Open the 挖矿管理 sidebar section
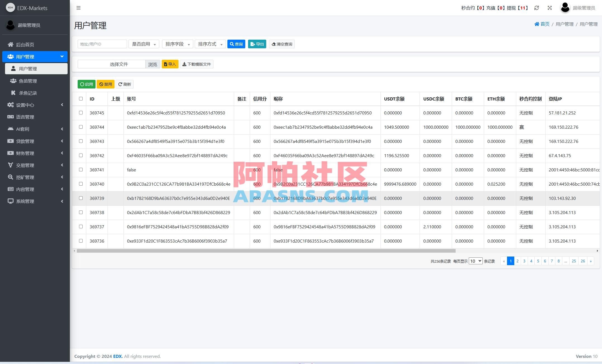 pyautogui.click(x=25, y=177)
